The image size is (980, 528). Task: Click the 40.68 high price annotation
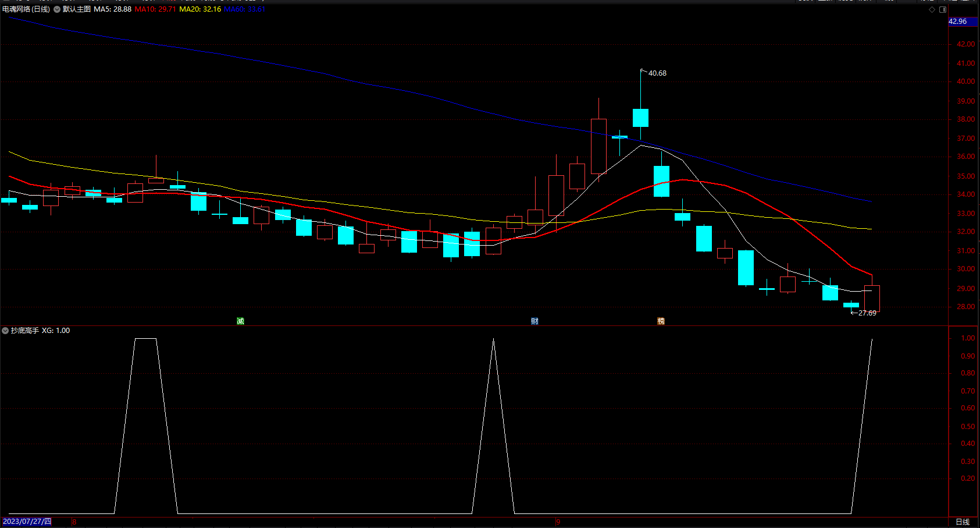[657, 73]
